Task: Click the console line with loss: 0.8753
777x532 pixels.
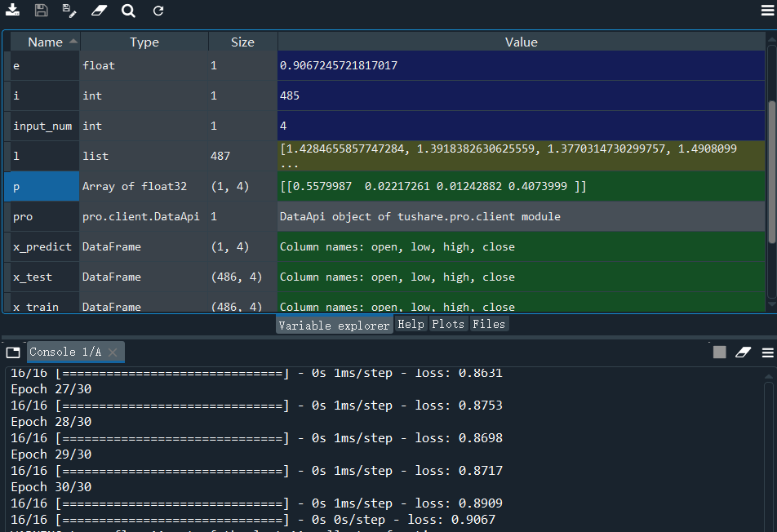Action: [256, 406]
